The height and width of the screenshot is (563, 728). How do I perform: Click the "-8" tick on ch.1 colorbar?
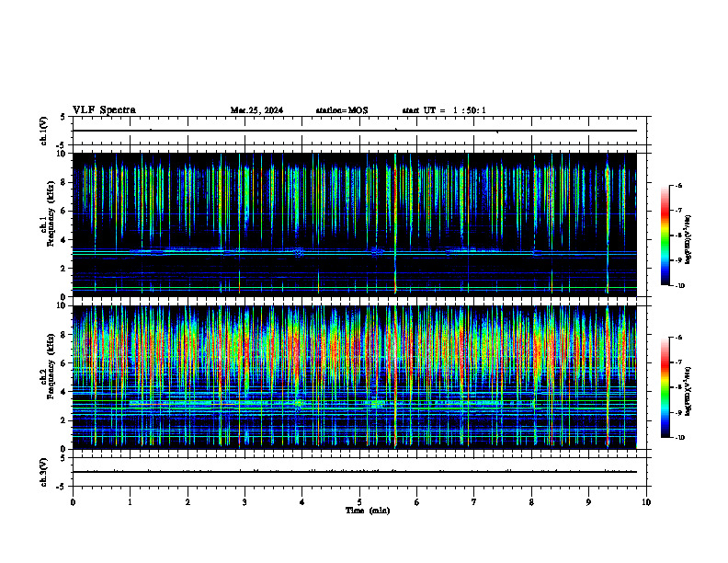(x=678, y=236)
